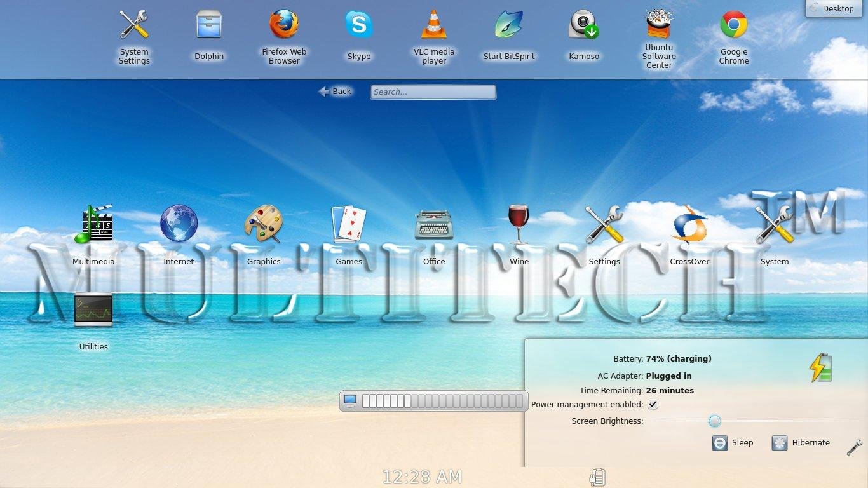Launch the Kamoso webcam app
This screenshot has width=868, height=488.
584,35
